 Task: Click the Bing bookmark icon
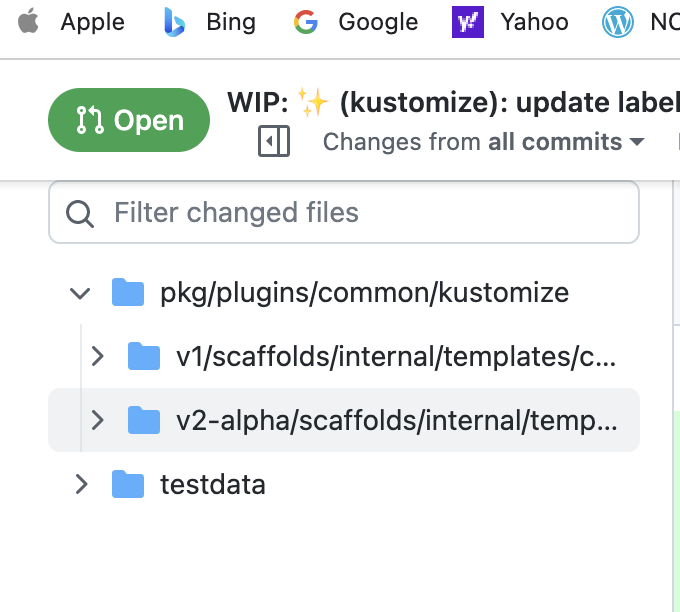point(174,21)
